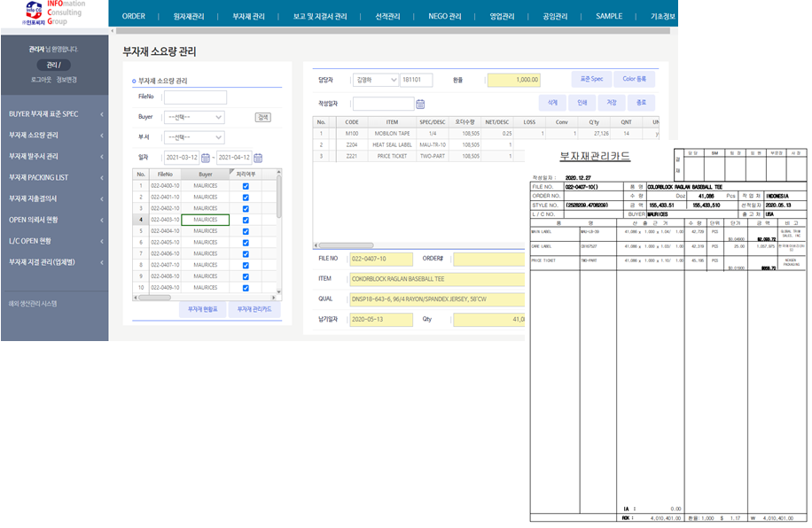Click the ITEM field COKORBLOCK RAGLAN BASEBALL TEE
The height and width of the screenshot is (528, 812).
click(x=437, y=279)
